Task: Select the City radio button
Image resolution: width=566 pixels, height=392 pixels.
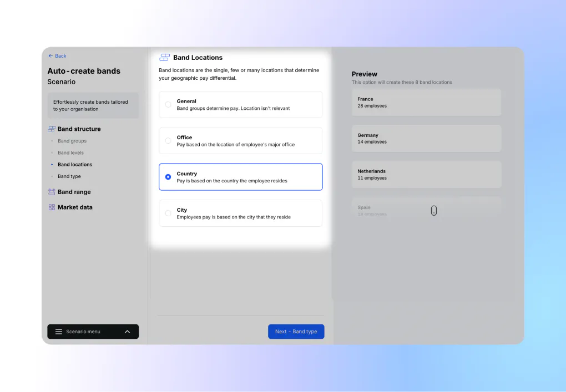Action: point(168,213)
